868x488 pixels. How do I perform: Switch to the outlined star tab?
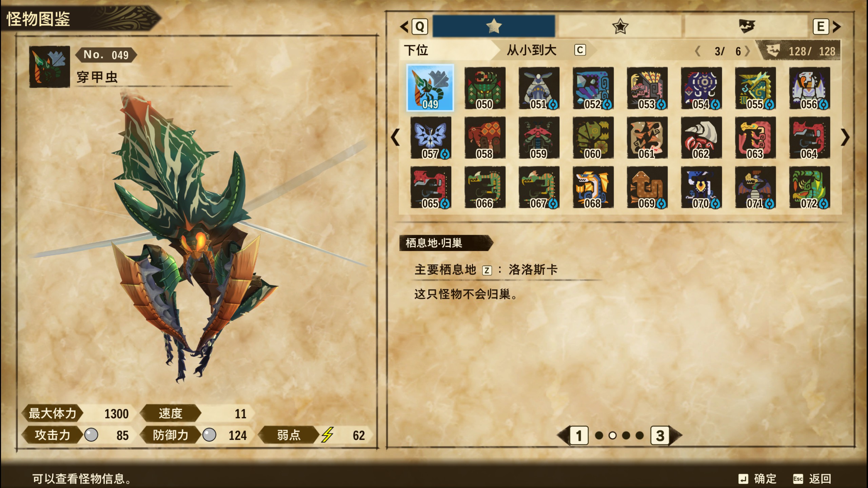point(620,26)
